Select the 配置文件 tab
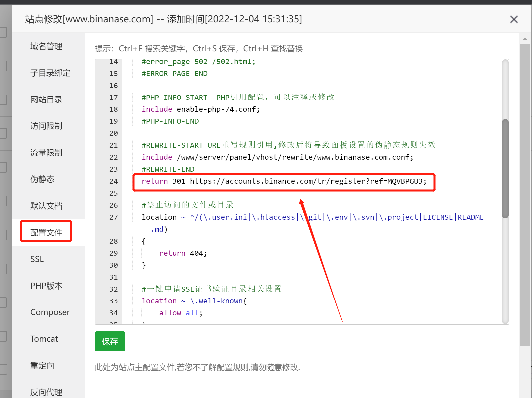 [x=46, y=232]
